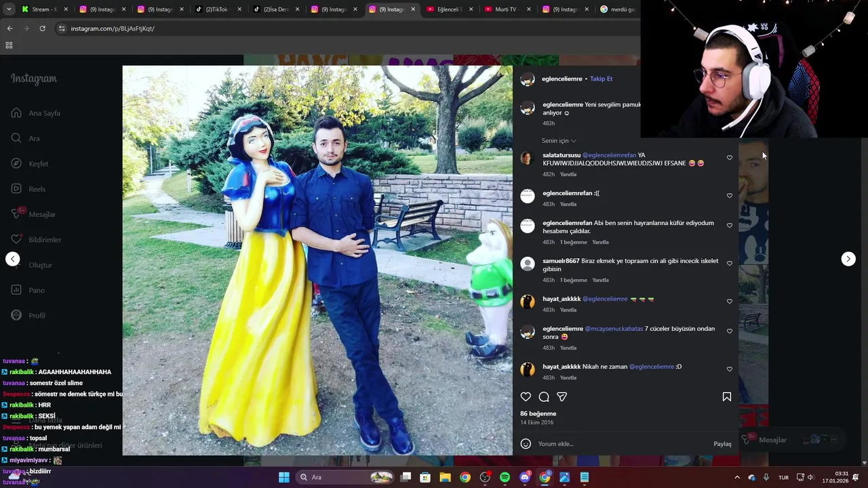Viewport: 868px width, 488px height.
Task: Like samuelr8667's comment
Action: click(x=730, y=264)
